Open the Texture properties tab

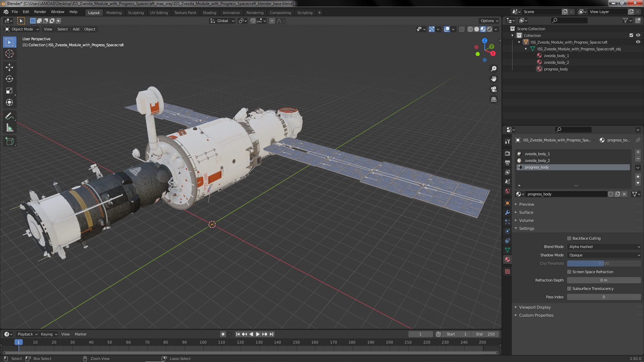tap(507, 271)
